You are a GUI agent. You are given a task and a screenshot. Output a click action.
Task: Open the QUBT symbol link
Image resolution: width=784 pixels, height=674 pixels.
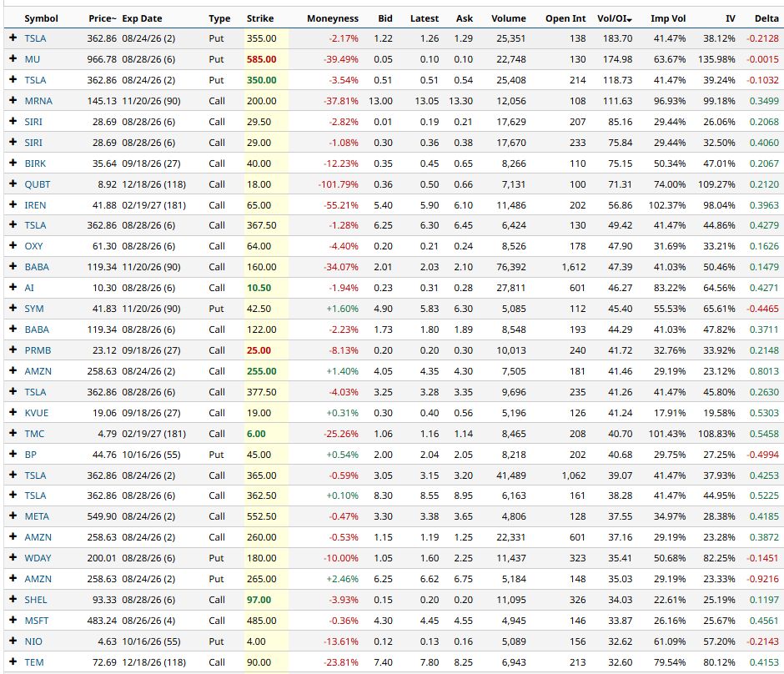(x=38, y=184)
